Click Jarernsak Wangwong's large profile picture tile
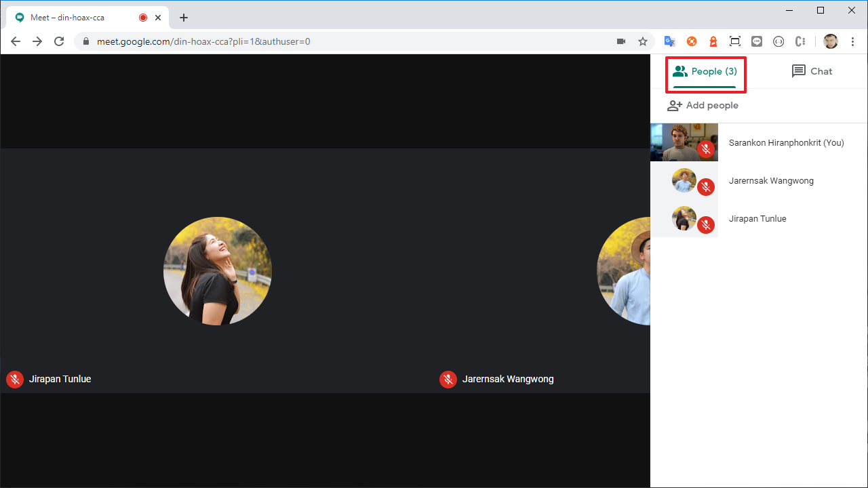 tap(624, 271)
